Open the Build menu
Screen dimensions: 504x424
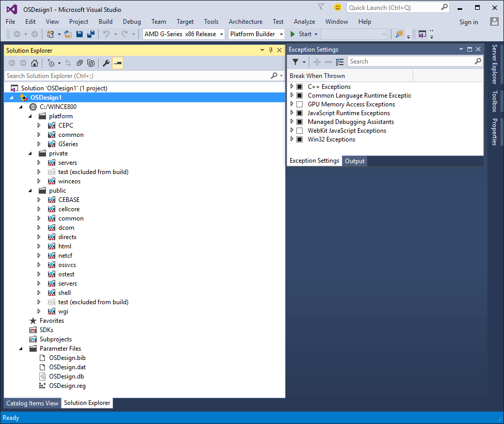point(105,22)
